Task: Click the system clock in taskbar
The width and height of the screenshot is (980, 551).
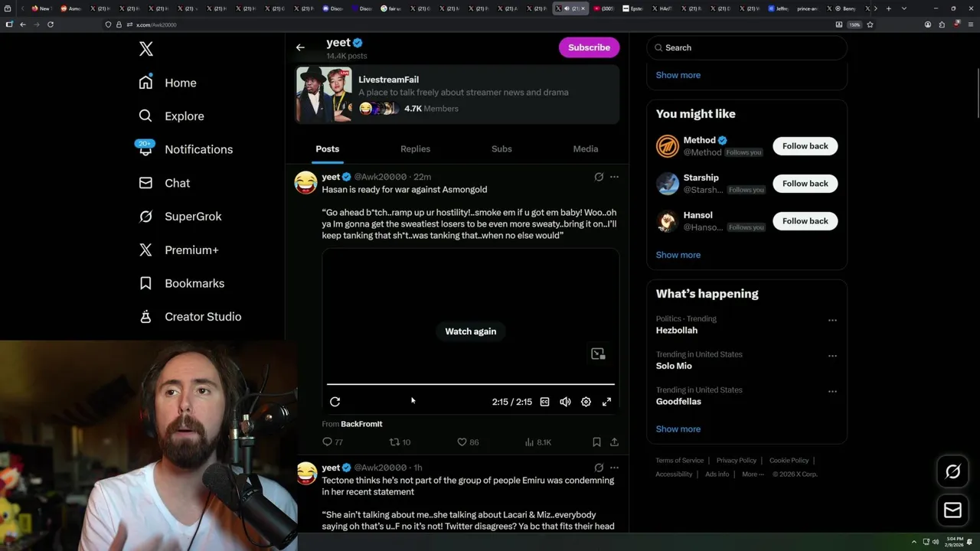Action: pyautogui.click(x=954, y=541)
